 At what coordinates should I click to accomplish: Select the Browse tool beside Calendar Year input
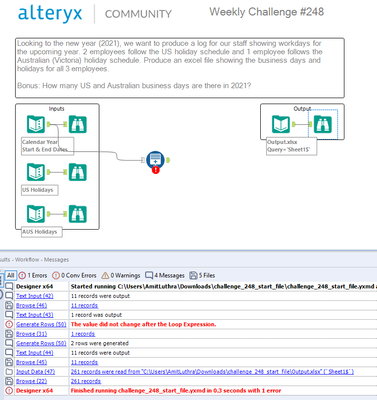[x=78, y=124]
